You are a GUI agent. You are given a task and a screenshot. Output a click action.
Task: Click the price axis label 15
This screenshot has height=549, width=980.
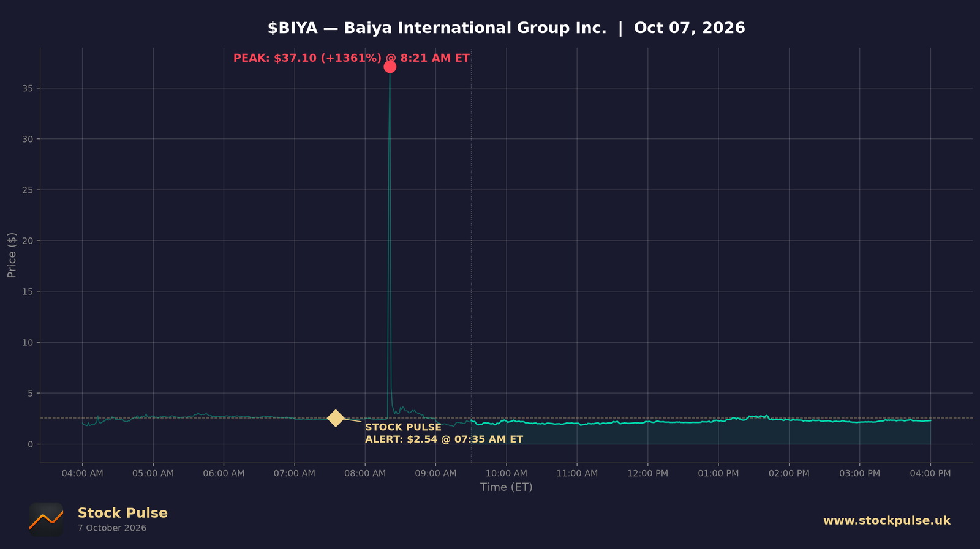(29, 291)
